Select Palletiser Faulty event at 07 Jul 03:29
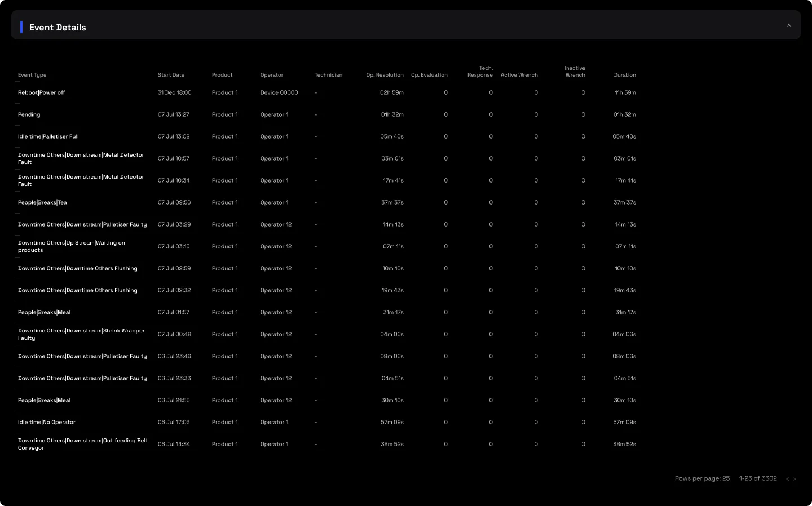 (x=327, y=224)
